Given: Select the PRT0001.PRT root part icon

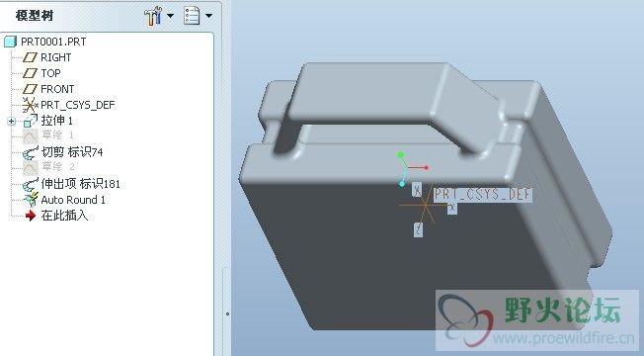Looking at the screenshot, I should point(10,42).
